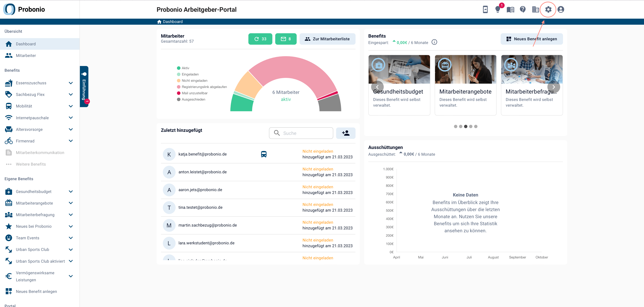Click the Mitarbeiterbefragung group icon in the sidebar

click(9, 215)
